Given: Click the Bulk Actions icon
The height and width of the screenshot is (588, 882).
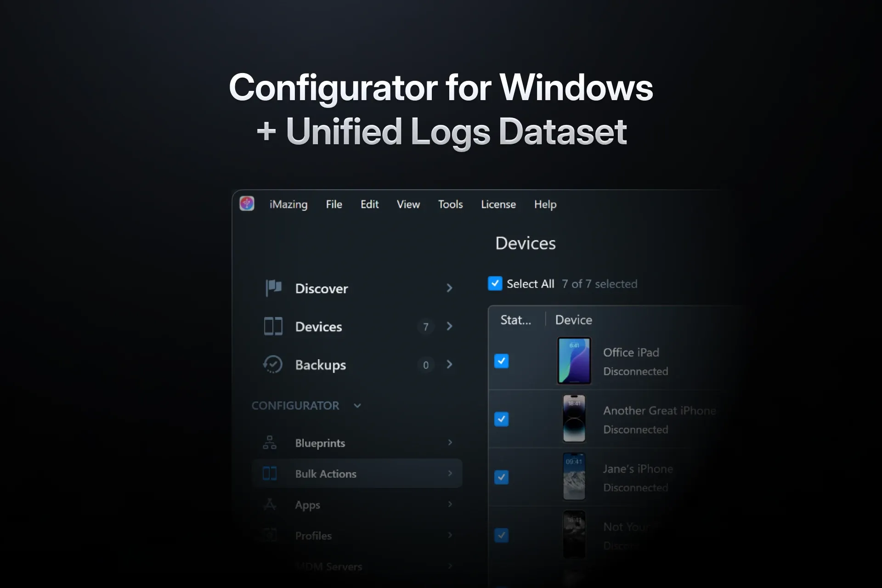Looking at the screenshot, I should click(270, 473).
